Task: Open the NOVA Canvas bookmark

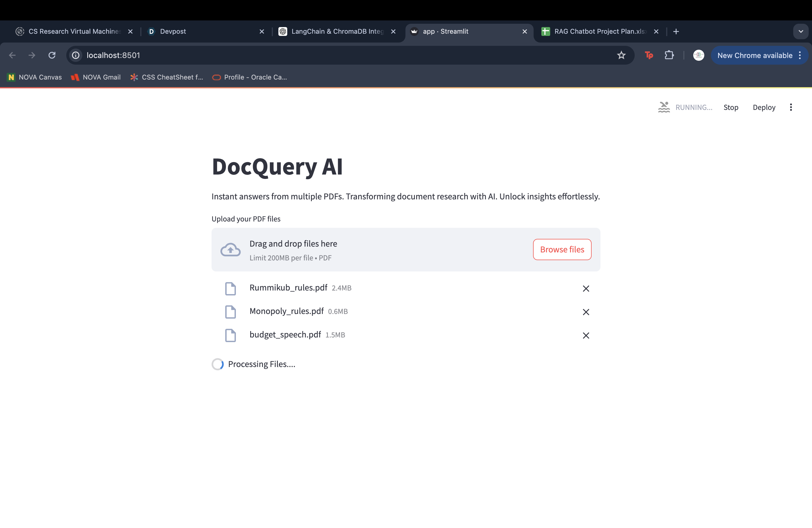Action: click(x=35, y=77)
